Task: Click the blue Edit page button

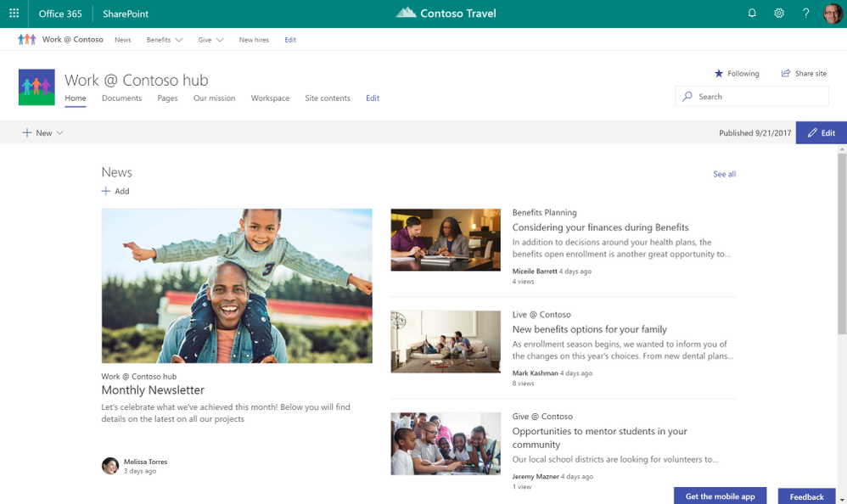Action: (x=821, y=133)
